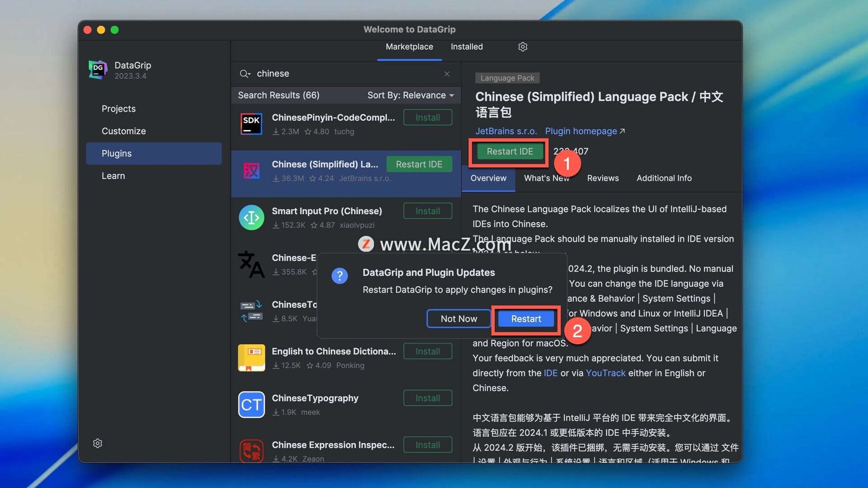Image resolution: width=868 pixels, height=488 pixels.
Task: Open the Additional Info tab
Action: click(x=664, y=178)
